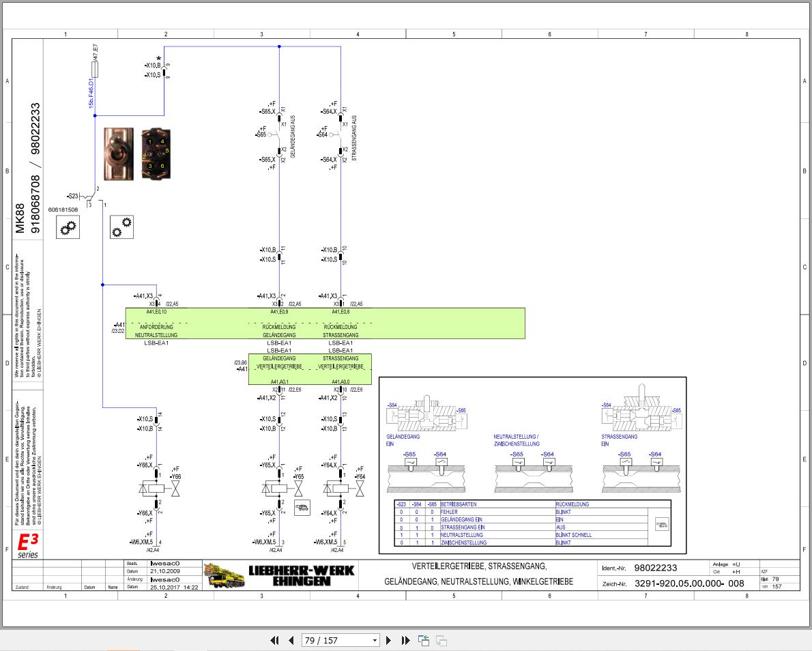Click the vehicle icon inside the Betriebsarten table
The height and width of the screenshot is (651, 812).
pyautogui.click(x=661, y=524)
